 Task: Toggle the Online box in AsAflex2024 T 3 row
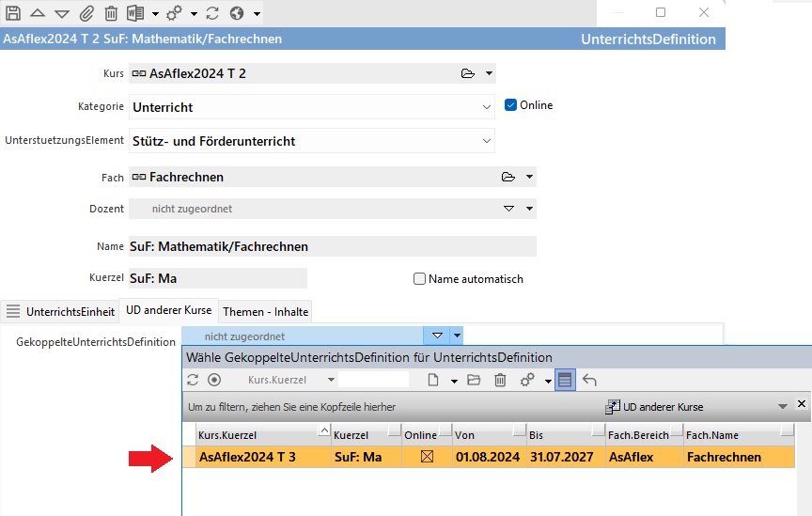(428, 458)
